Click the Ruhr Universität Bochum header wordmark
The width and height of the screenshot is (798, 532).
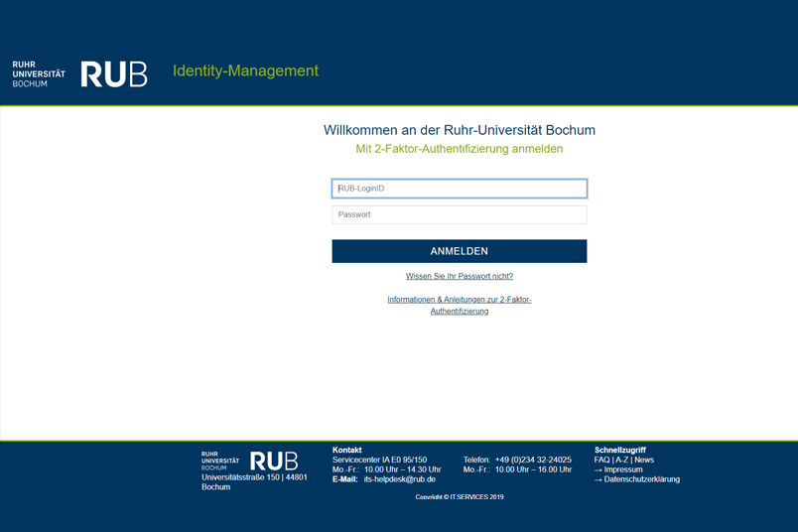pyautogui.click(x=39, y=74)
